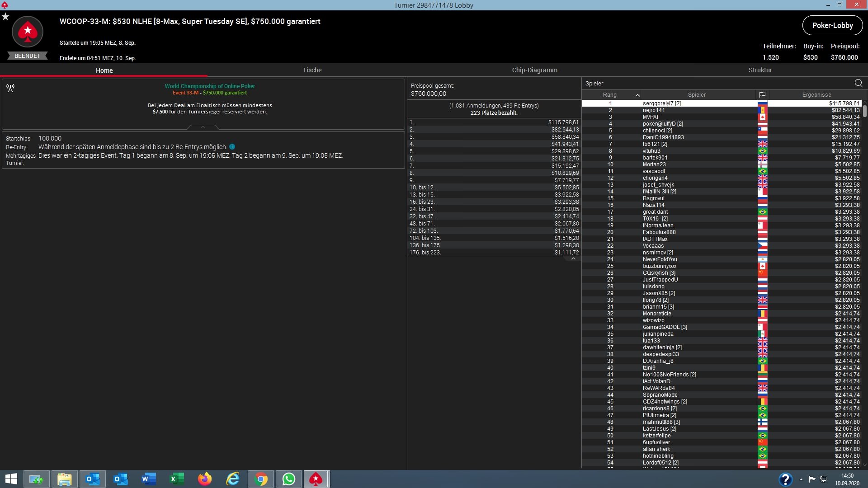Open the player search magnifier
Viewport: 868px width, 488px height.
tap(858, 83)
